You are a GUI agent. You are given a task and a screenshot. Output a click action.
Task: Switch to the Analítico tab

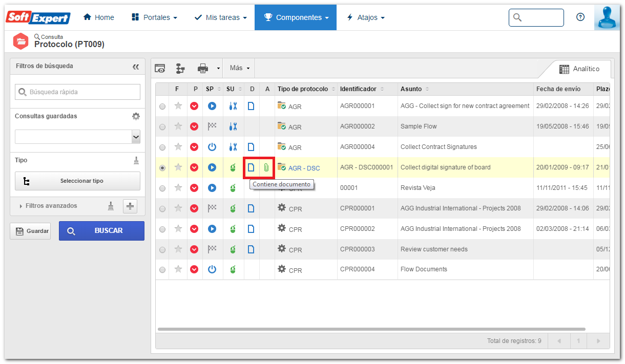[579, 69]
